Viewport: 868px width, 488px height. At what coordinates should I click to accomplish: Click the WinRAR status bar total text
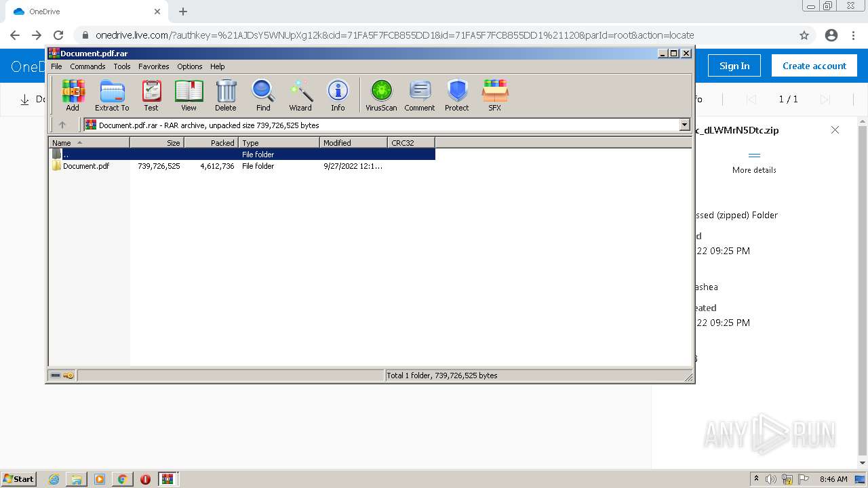click(441, 375)
